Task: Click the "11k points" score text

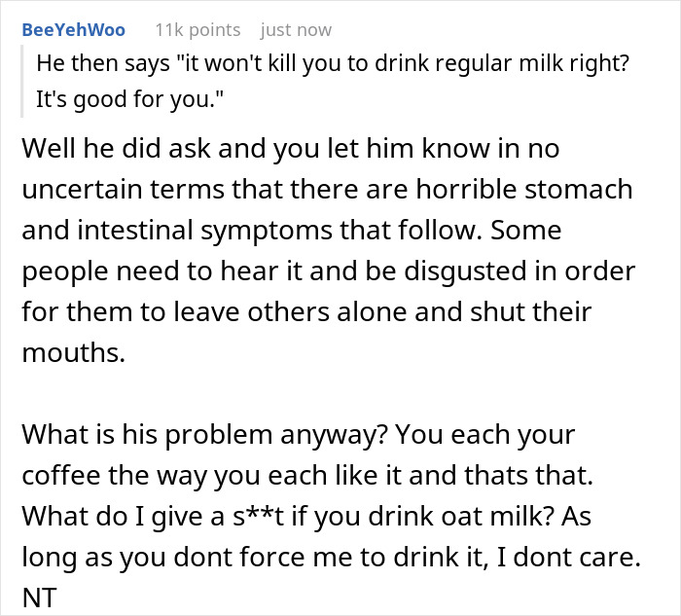Action: pyautogui.click(x=197, y=30)
